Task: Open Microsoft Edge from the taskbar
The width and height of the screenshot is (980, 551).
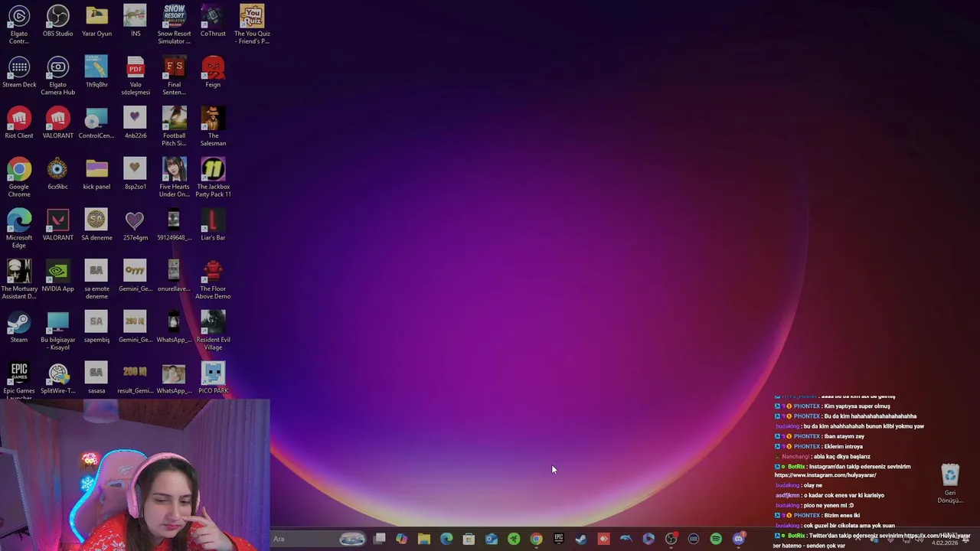Action: tap(446, 539)
